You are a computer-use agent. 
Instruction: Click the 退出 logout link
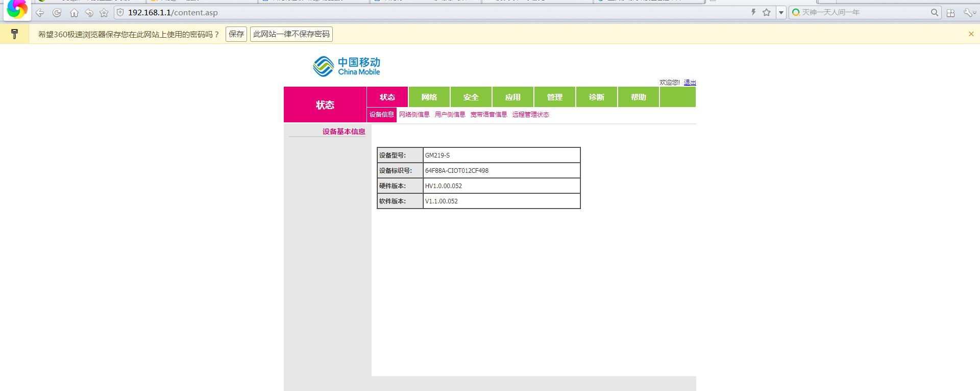click(690, 82)
